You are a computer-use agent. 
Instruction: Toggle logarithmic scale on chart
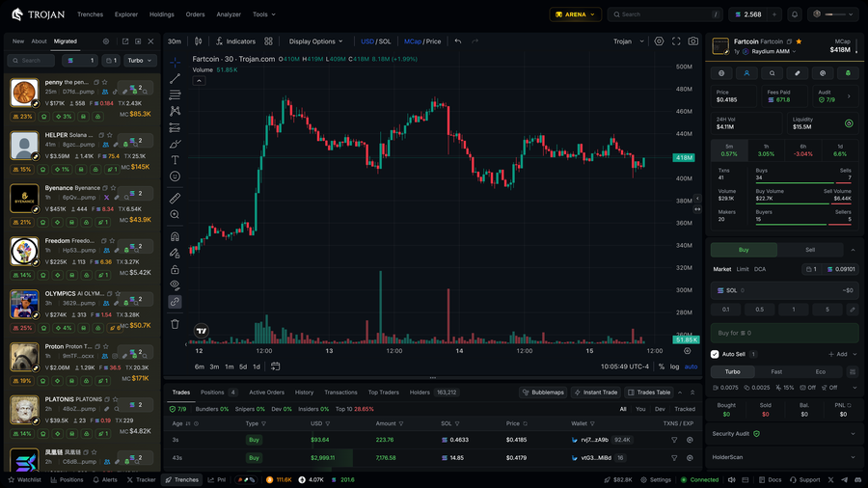[x=674, y=366]
